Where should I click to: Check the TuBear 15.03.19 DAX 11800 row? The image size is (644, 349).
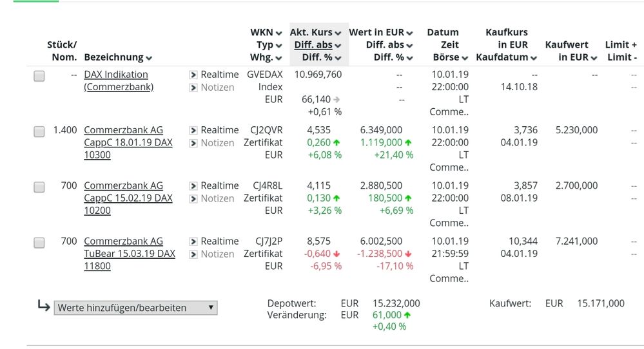[39, 243]
